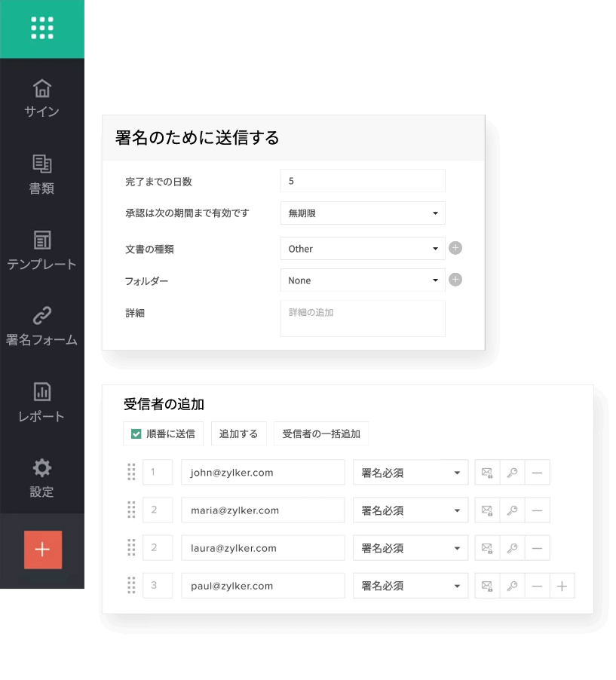
Task: Open the テンプレート (Templates) section
Action: [x=41, y=251]
